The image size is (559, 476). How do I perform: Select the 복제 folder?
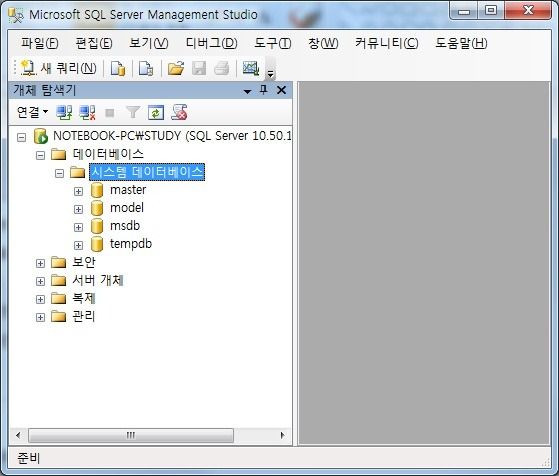[84, 298]
